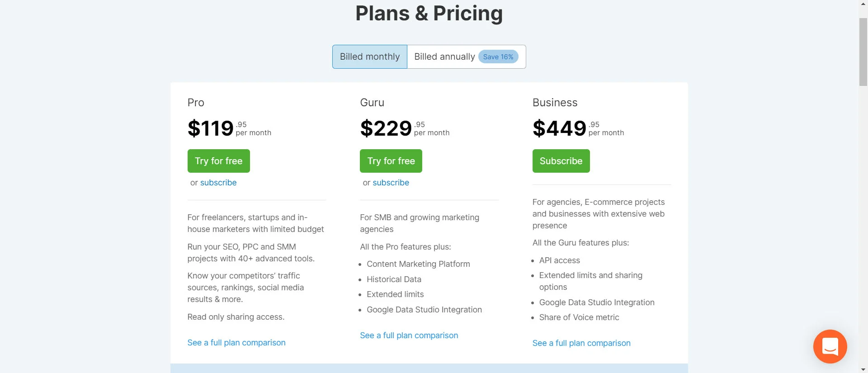
Task: Click the Business Subscribe button
Action: click(561, 161)
